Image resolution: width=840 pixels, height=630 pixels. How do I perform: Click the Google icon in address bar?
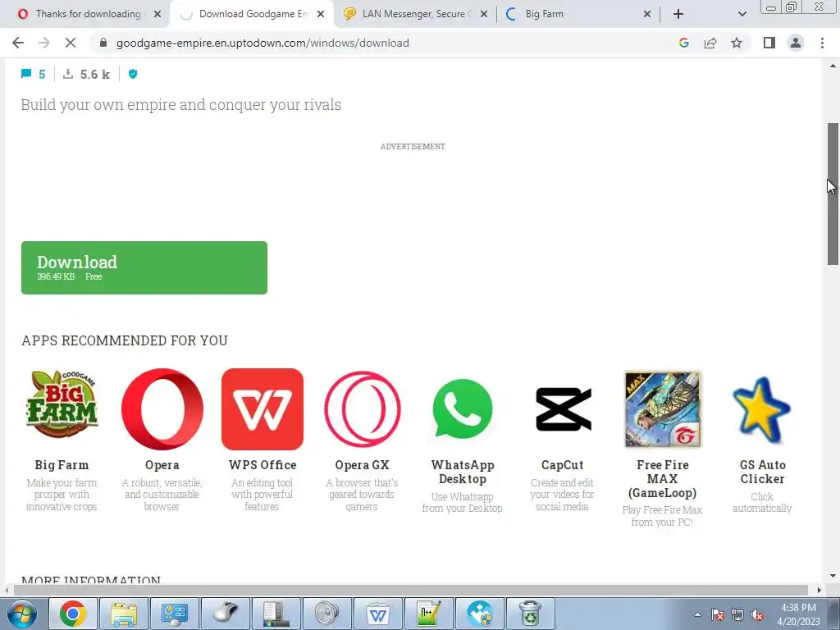[x=684, y=43]
